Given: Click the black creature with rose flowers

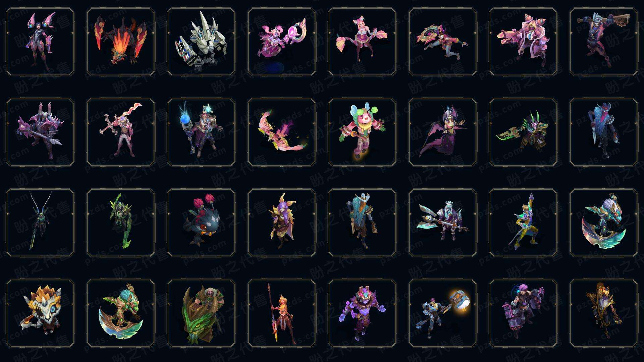Looking at the screenshot, I should coord(201,223).
